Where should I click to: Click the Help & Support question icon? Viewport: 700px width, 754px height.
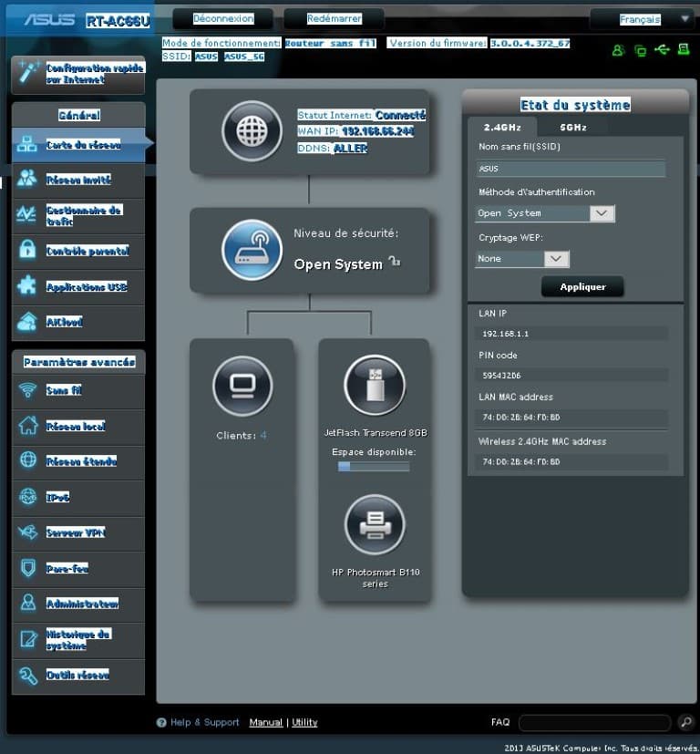[x=161, y=722]
